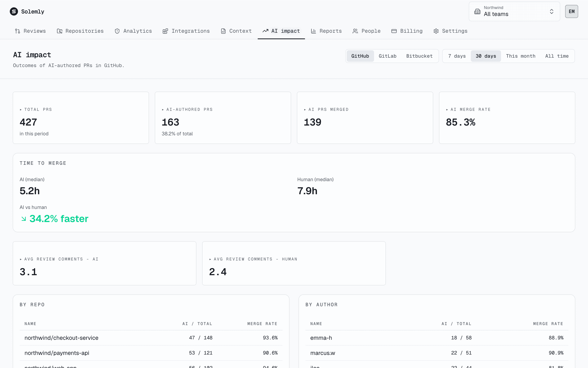The width and height of the screenshot is (588, 368).
Task: Click the Integrations blocks icon
Action: [165, 31]
